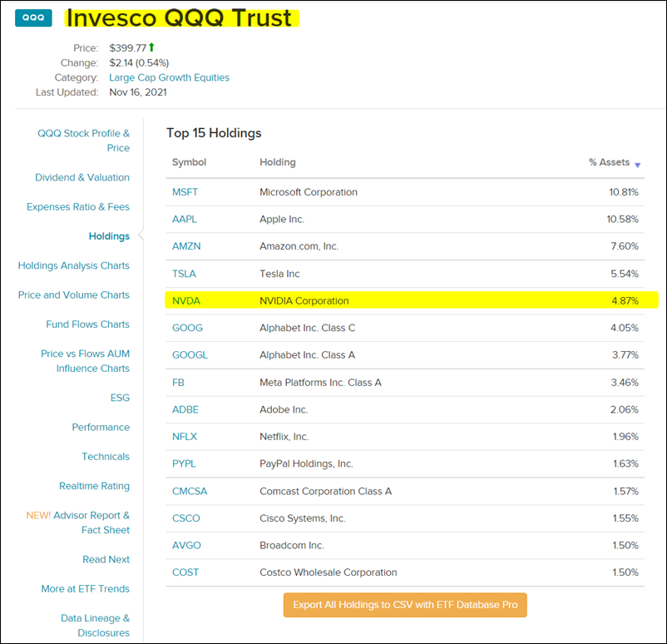Open the PYPL symbol link
667x644 pixels.
(184, 463)
